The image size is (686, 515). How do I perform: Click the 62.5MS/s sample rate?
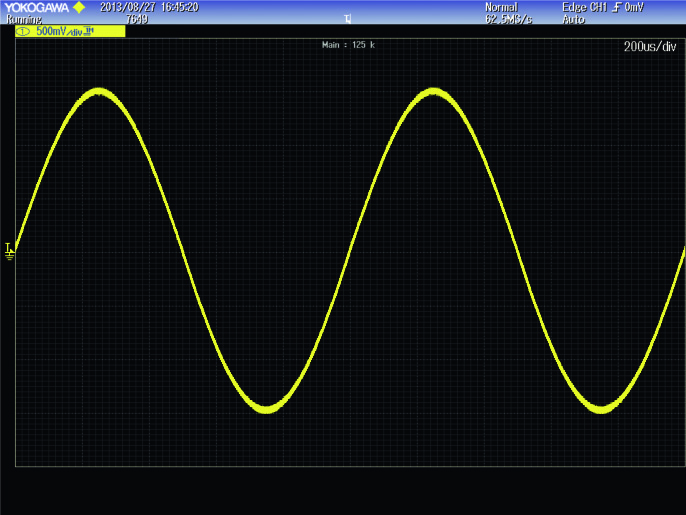pos(508,19)
